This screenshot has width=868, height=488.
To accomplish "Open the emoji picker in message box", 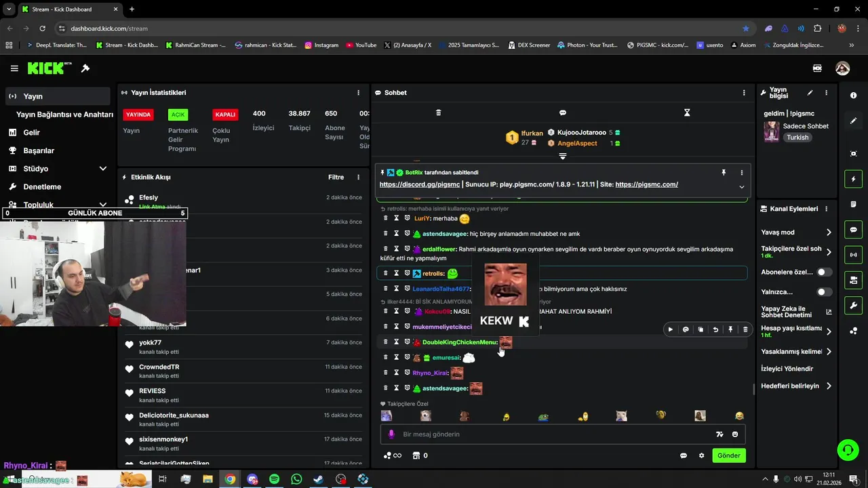I will tap(735, 434).
